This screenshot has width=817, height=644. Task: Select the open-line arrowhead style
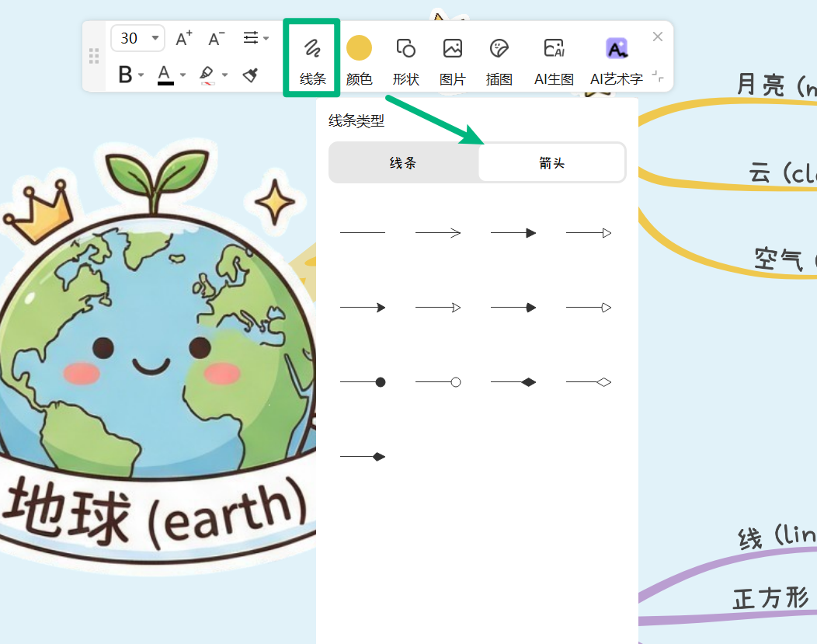point(438,233)
